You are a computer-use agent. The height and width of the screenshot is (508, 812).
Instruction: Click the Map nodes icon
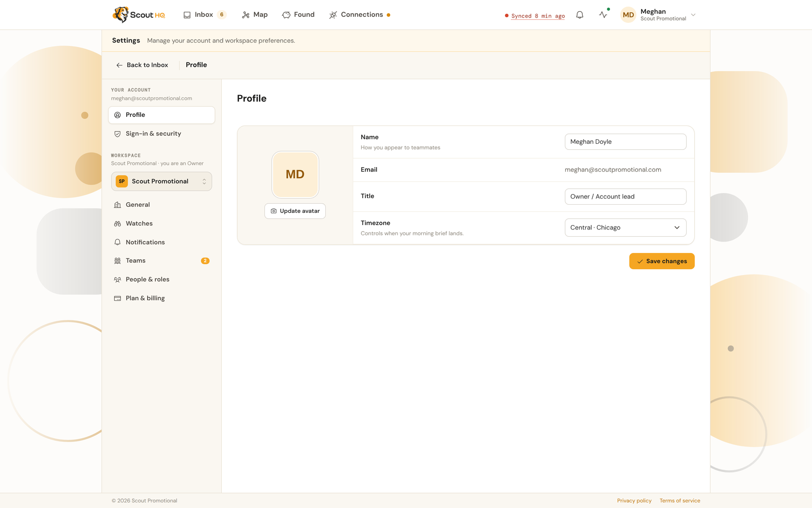pyautogui.click(x=246, y=15)
